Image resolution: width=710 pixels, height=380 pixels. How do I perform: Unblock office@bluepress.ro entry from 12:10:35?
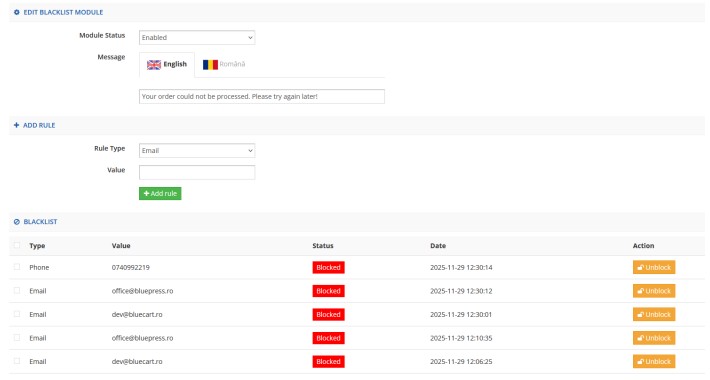654,338
